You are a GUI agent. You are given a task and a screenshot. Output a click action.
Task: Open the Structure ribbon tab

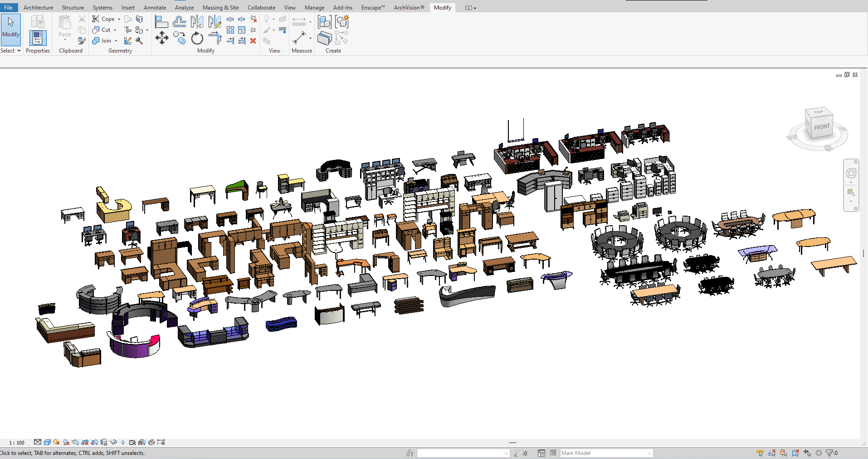tap(73, 8)
